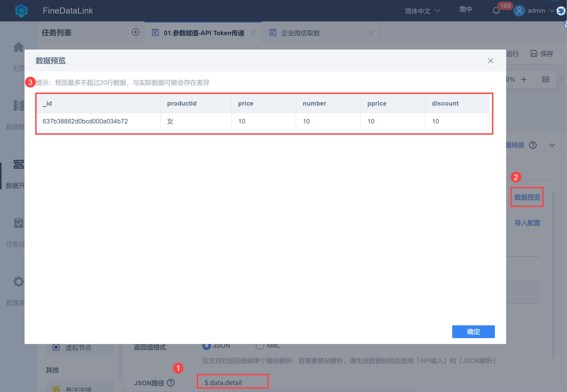Click the add task plus icon

tap(136, 32)
